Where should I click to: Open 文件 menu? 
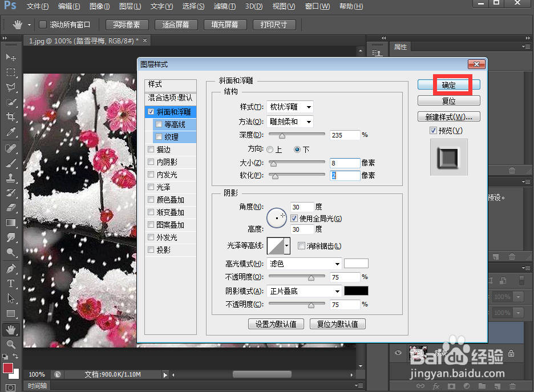[x=38, y=6]
